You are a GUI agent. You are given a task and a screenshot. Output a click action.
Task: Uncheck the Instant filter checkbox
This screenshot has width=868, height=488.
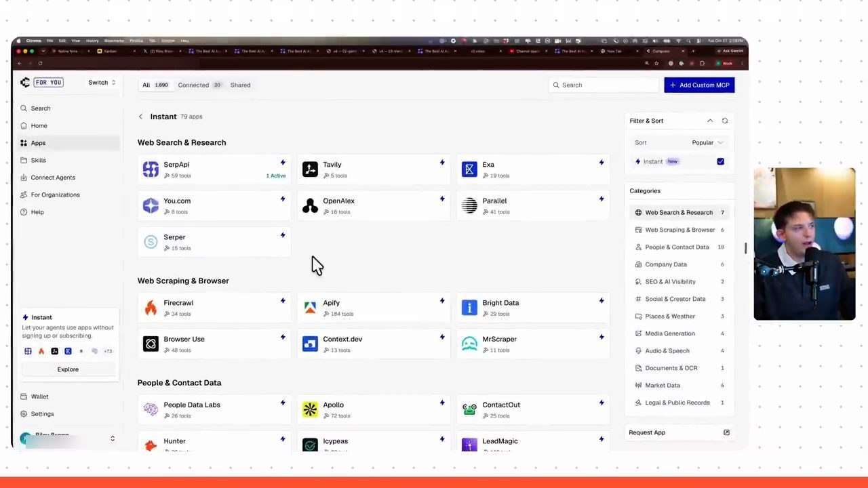(720, 161)
